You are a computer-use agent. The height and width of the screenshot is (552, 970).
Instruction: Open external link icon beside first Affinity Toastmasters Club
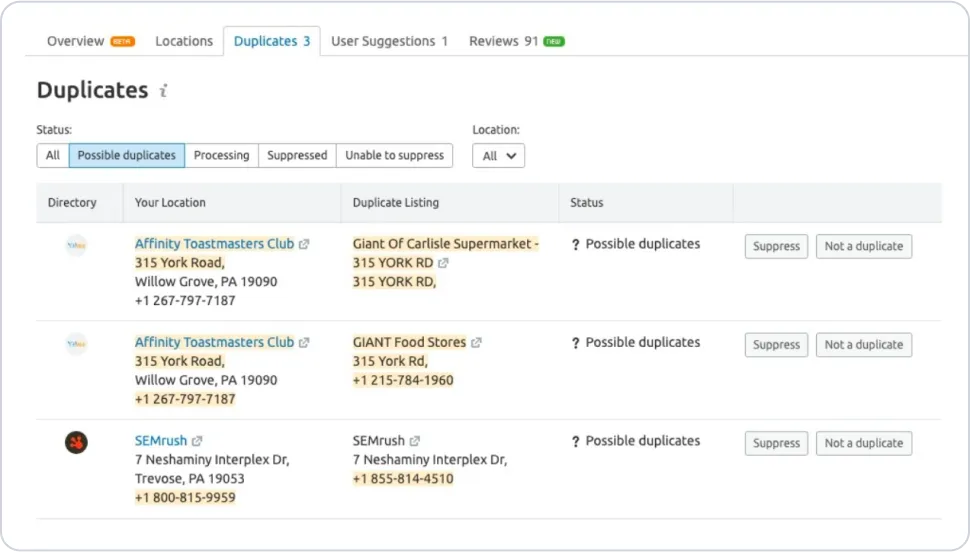pyautogui.click(x=304, y=244)
